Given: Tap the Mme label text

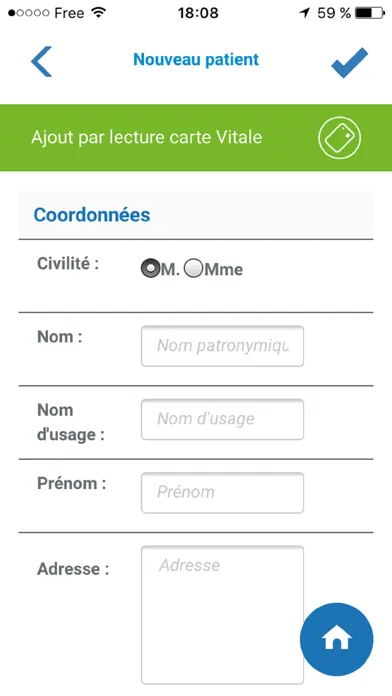Looking at the screenshot, I should click(x=223, y=269).
